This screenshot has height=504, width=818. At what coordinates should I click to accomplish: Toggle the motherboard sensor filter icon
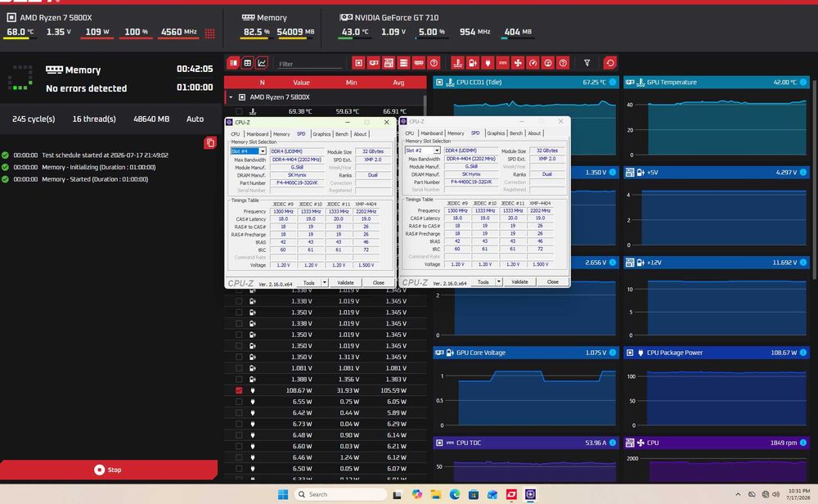point(389,63)
